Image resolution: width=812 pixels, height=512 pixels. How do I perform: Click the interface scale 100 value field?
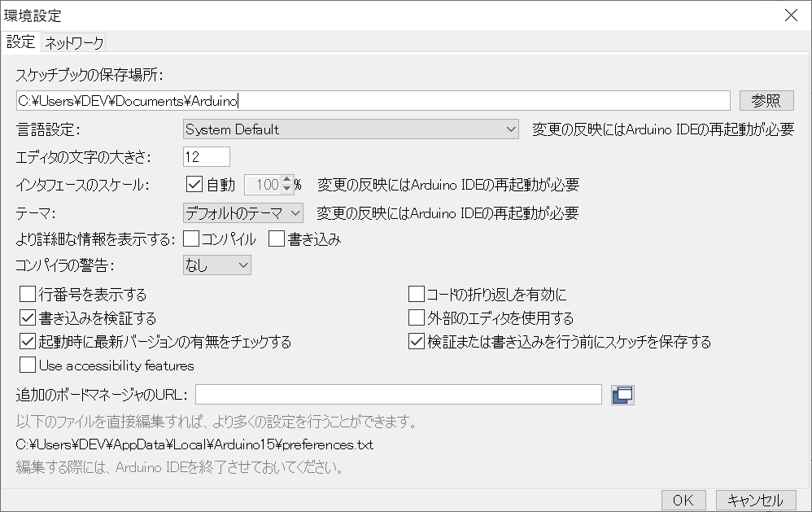pos(263,185)
